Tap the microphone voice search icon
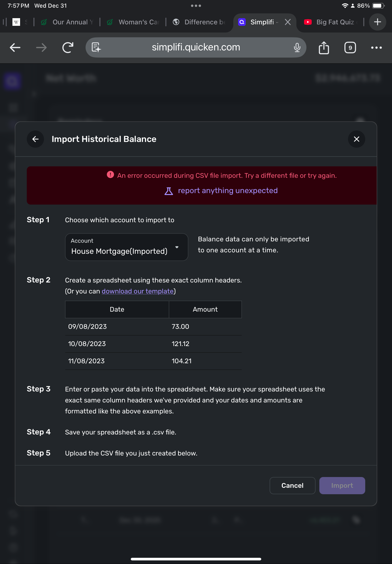Viewport: 392px width, 564px height. point(297,48)
